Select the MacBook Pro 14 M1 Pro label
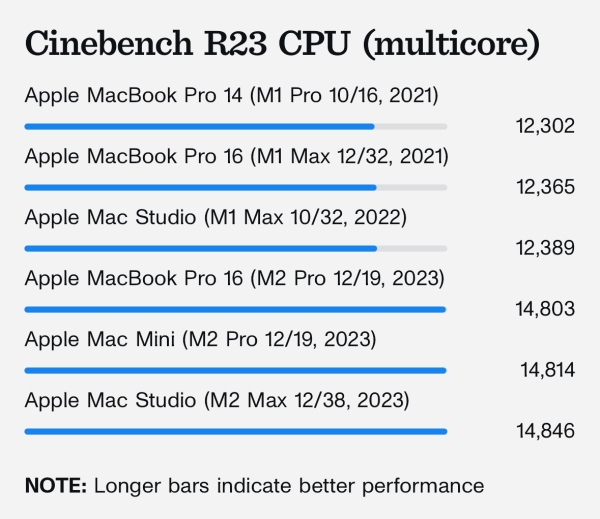Viewport: 600px width, 519px height. [x=232, y=96]
